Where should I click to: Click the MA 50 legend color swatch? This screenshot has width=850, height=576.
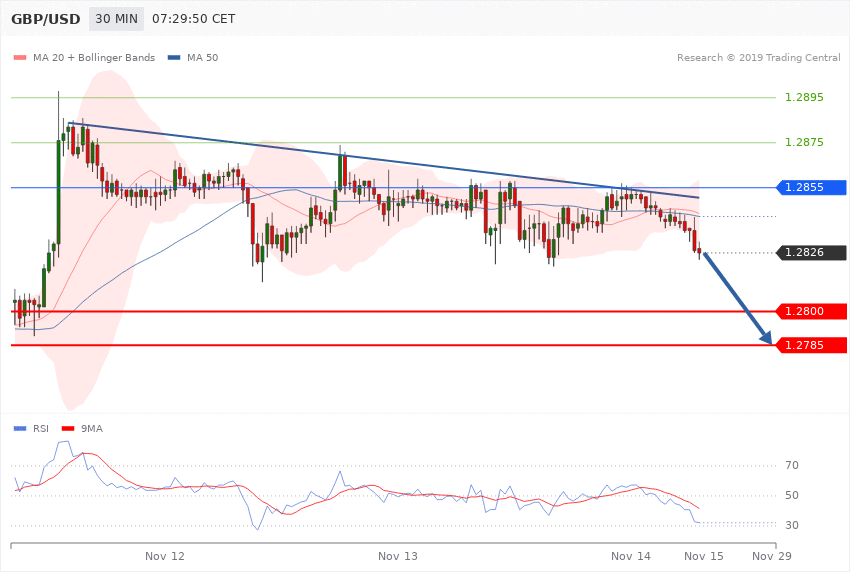point(174,58)
